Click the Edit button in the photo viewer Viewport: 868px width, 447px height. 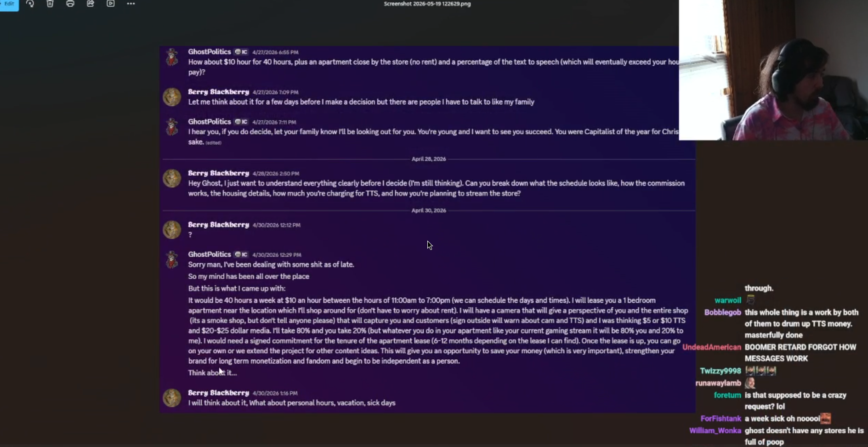click(x=9, y=5)
